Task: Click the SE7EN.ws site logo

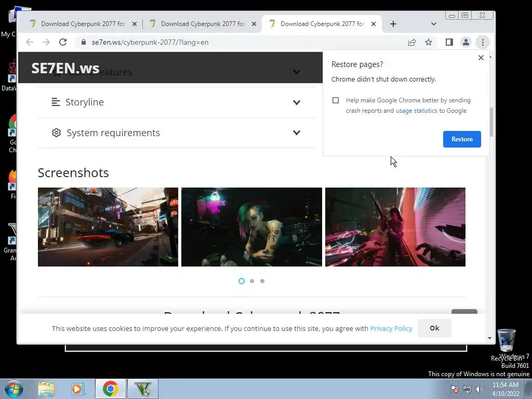Action: (x=65, y=68)
